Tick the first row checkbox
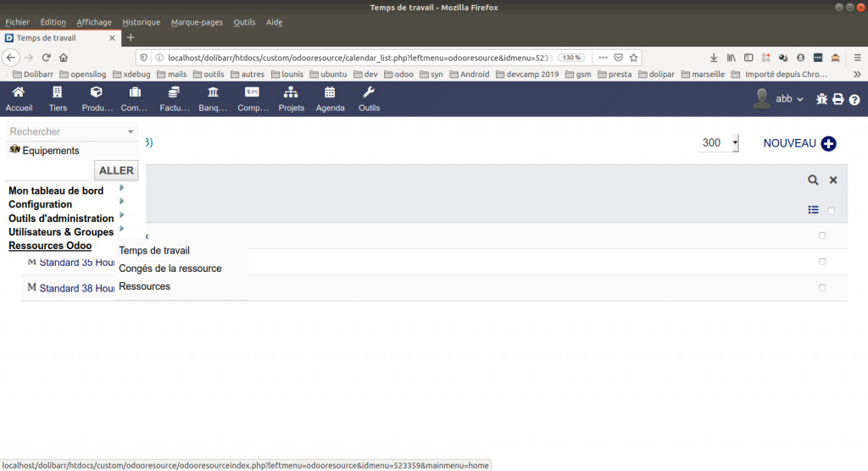This screenshot has height=471, width=868. coord(822,235)
